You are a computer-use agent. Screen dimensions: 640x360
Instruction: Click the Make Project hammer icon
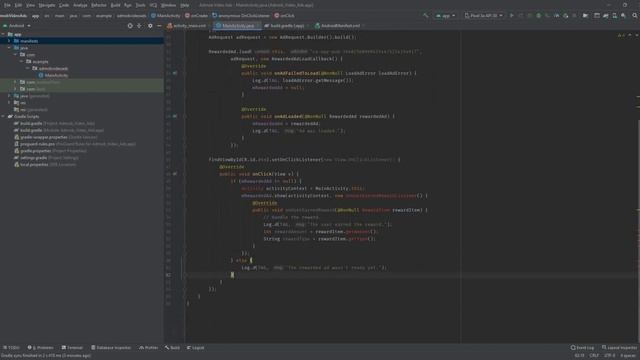pyautogui.click(x=426, y=16)
